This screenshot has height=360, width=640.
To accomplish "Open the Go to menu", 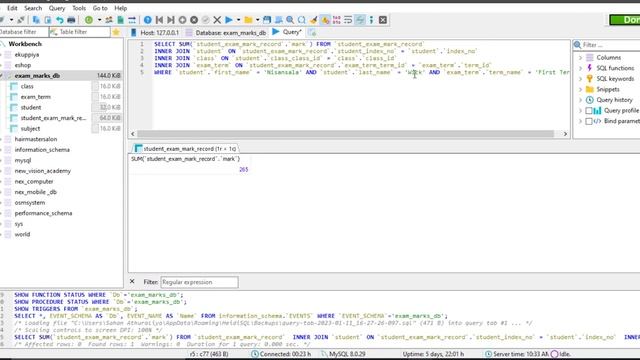I will 100,8.
